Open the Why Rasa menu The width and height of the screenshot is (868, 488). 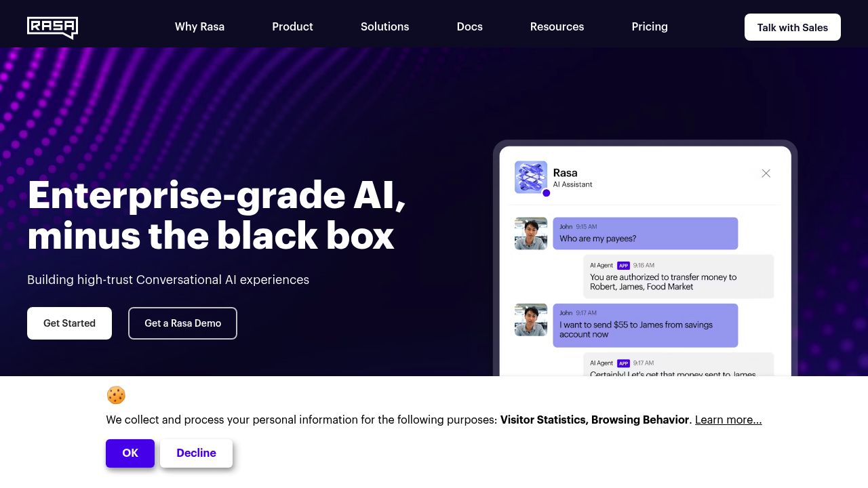199,27
